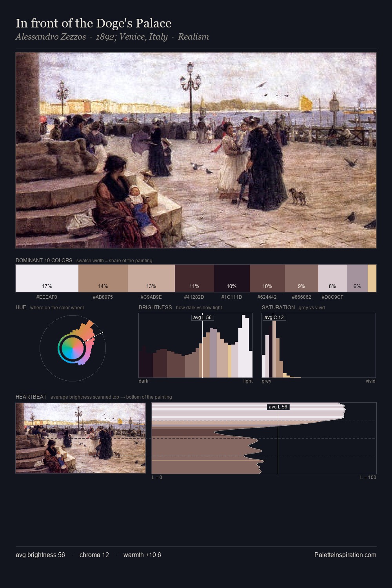
Task: Select the #C9AB9E 13% color swatch
Action: (x=151, y=278)
